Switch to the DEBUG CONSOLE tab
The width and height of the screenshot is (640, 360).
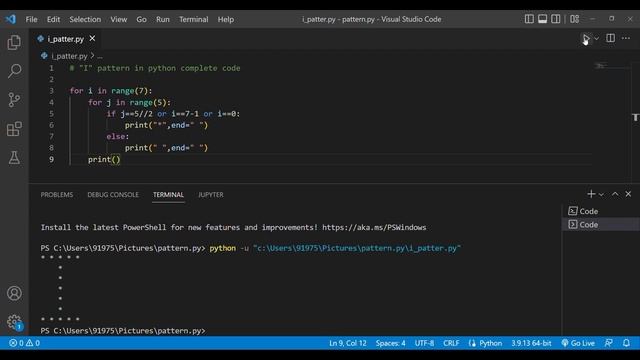(113, 195)
